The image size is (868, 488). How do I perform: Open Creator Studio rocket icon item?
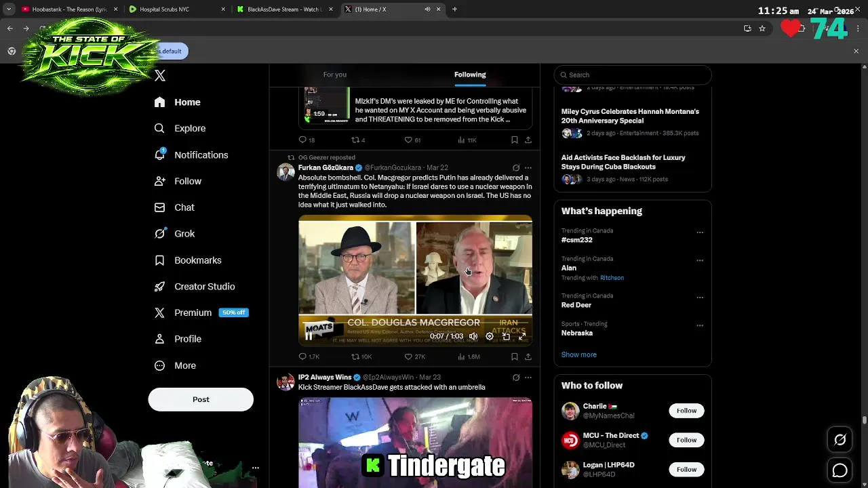pos(194,287)
